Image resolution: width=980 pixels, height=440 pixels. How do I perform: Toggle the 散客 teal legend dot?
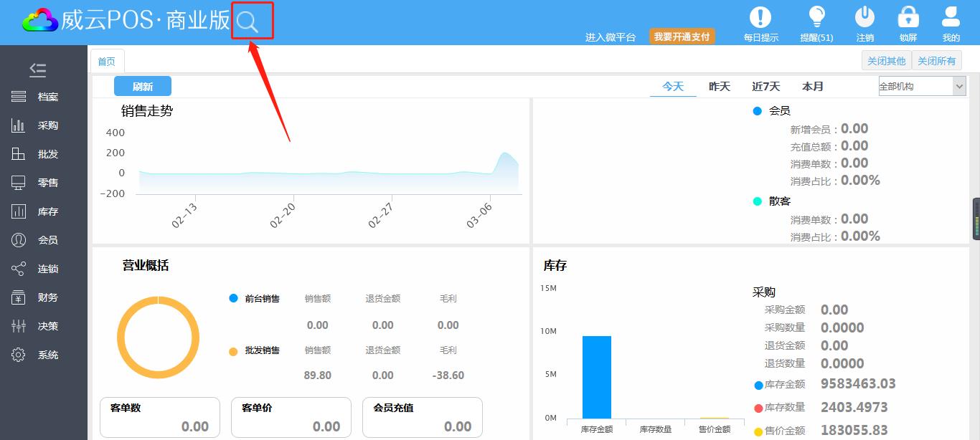757,201
